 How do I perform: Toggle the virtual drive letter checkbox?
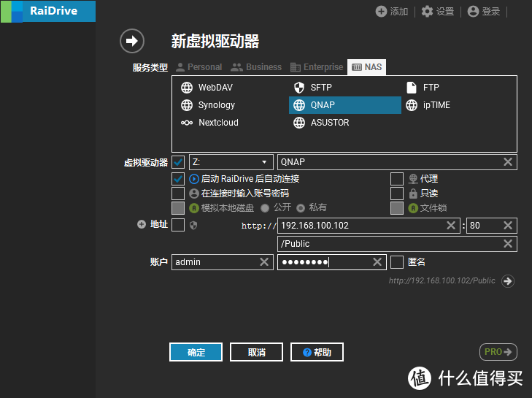pos(178,162)
